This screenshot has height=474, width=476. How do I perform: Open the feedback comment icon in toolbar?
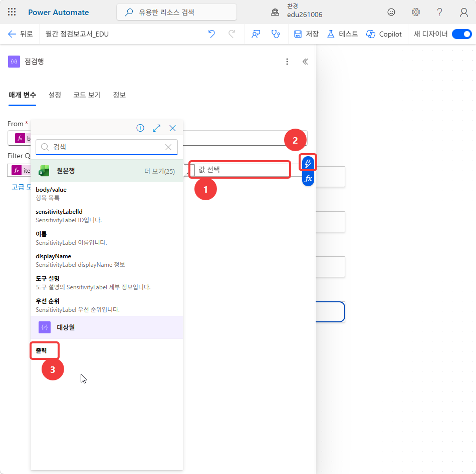click(x=256, y=34)
